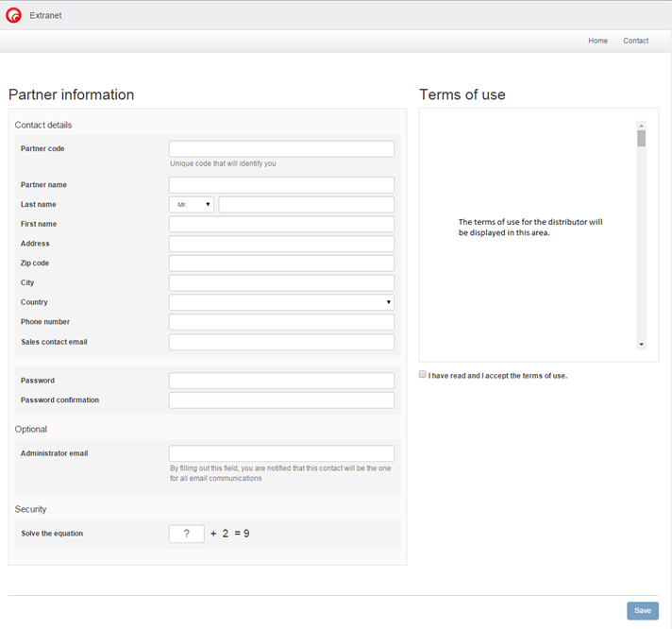Click the Phone number input box
672x629 pixels.
(x=281, y=322)
